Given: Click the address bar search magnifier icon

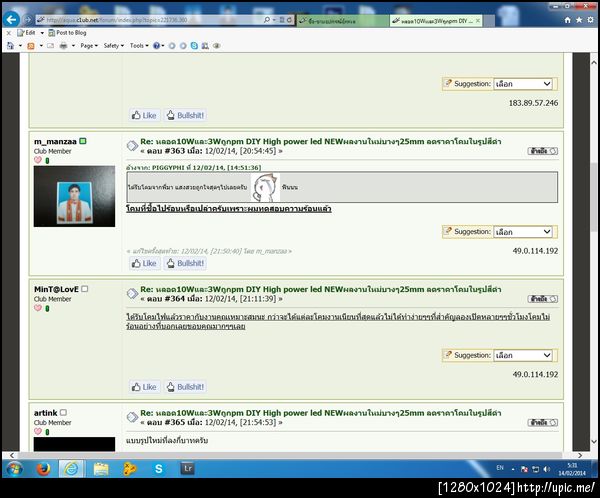Looking at the screenshot, I should coord(267,20).
